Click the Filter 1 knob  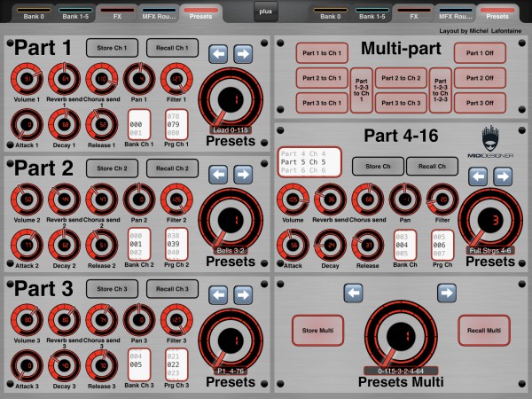click(176, 79)
